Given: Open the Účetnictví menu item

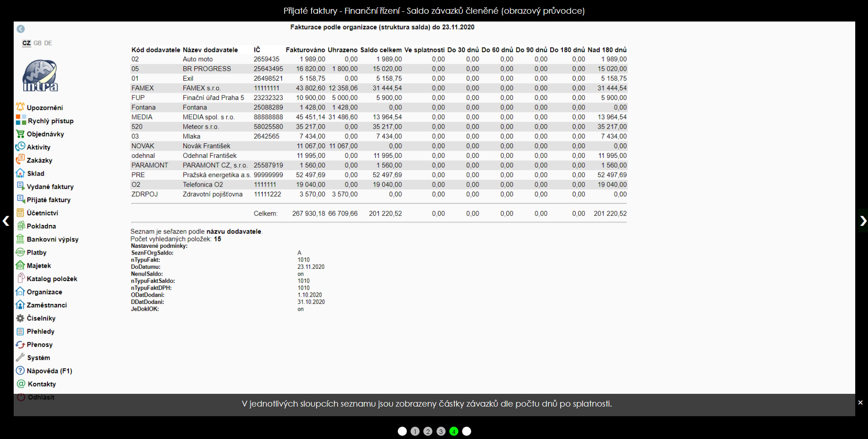Looking at the screenshot, I should coord(42,213).
